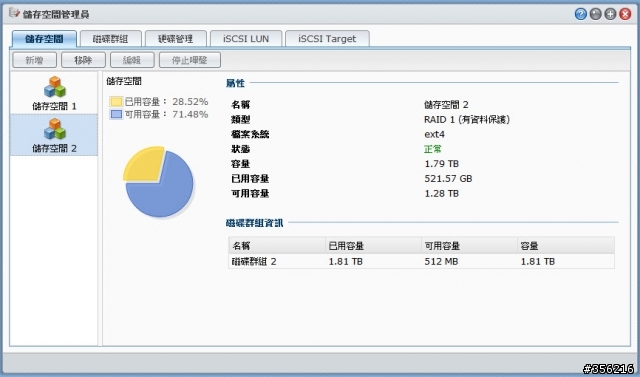The image size is (640, 377).
Task: Open the iSCSI Target tab
Action: click(x=327, y=39)
